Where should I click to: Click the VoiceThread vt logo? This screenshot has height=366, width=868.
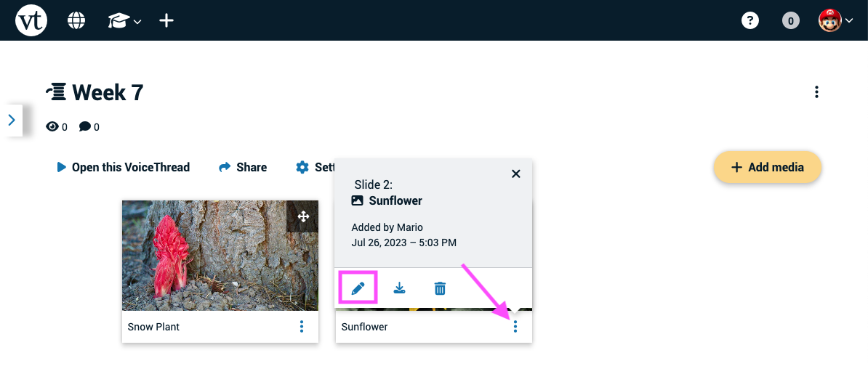click(31, 20)
